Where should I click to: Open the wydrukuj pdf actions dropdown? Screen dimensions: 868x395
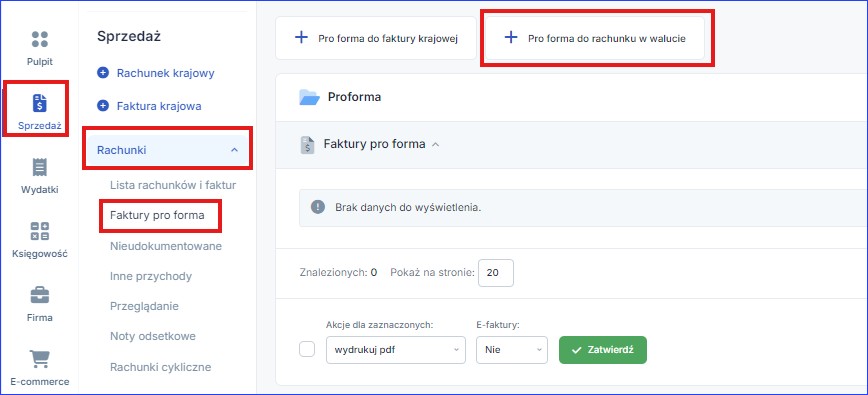396,350
